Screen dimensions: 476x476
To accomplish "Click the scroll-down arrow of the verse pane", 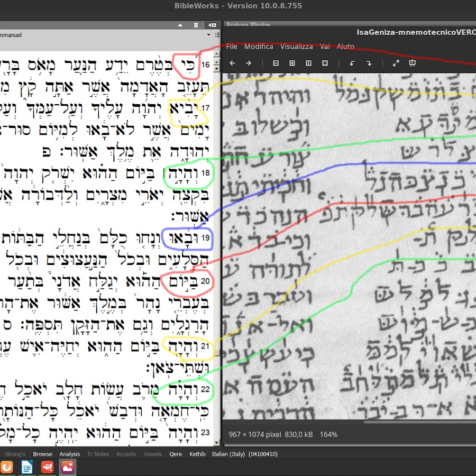I will (x=217, y=442).
